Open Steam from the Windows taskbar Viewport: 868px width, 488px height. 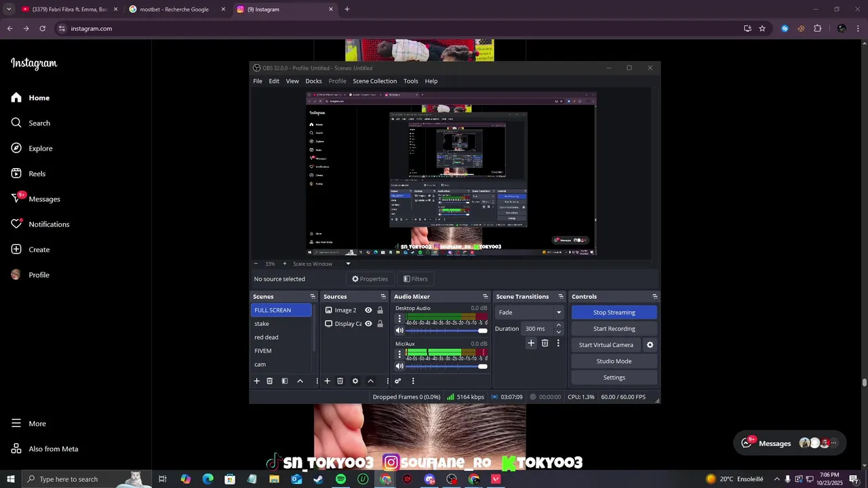point(318,479)
